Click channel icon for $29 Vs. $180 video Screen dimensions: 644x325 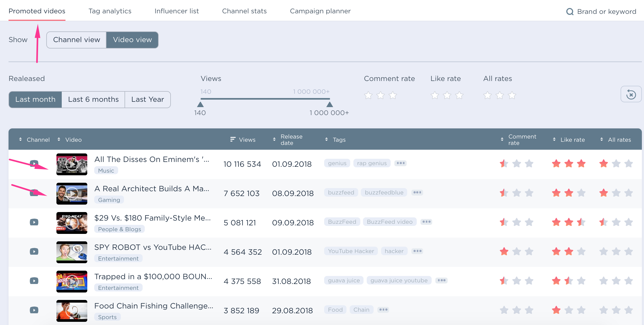[x=34, y=222]
